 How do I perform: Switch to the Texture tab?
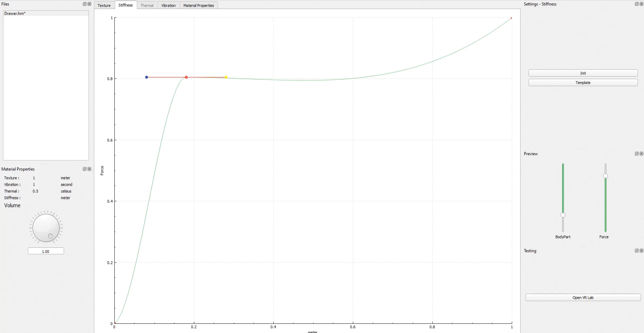pyautogui.click(x=104, y=5)
